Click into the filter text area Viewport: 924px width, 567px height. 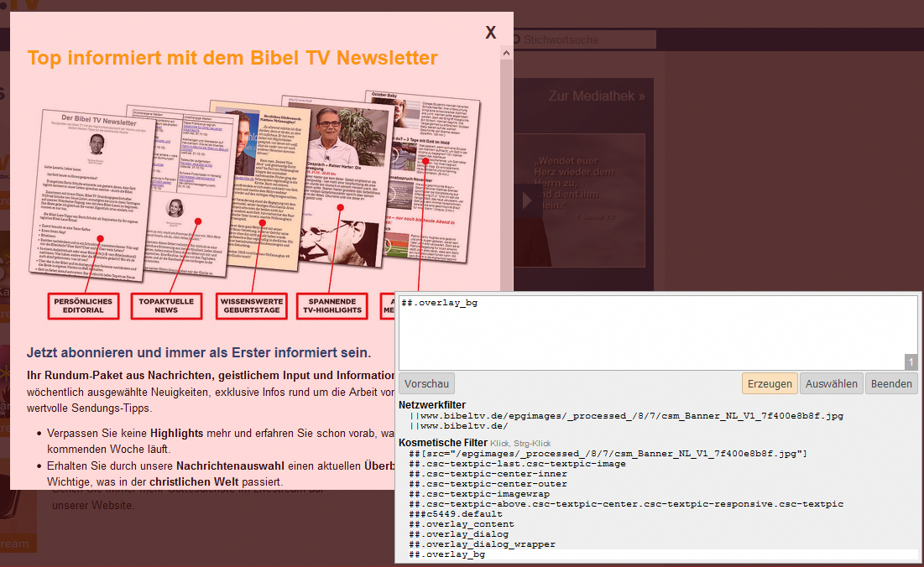click(x=658, y=333)
